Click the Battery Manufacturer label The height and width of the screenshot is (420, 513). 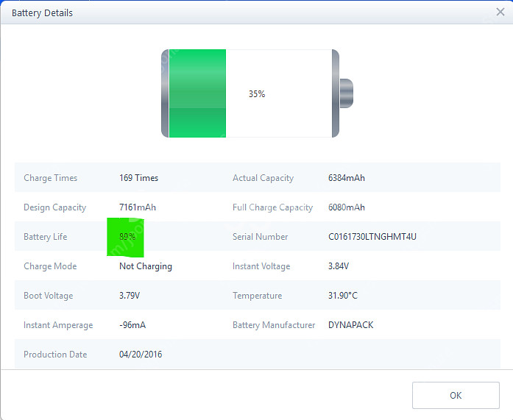[274, 325]
